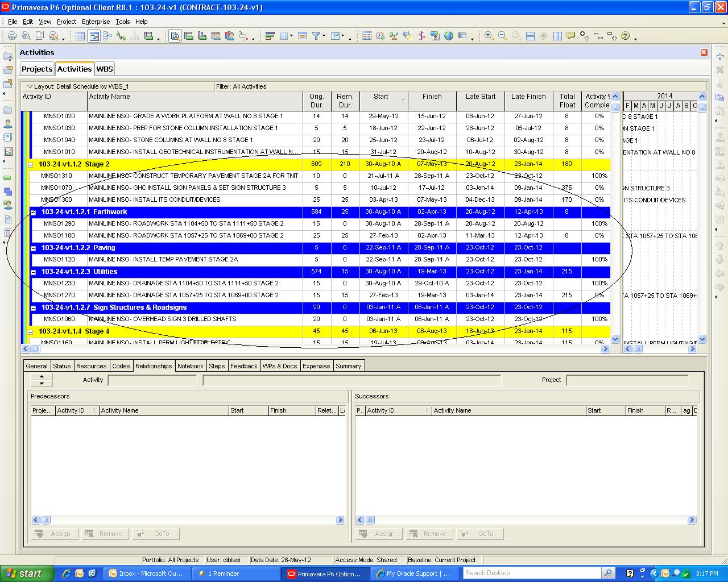This screenshot has height=582, width=728.
Task: Select the WPs & Docs detail tab
Action: 280,366
